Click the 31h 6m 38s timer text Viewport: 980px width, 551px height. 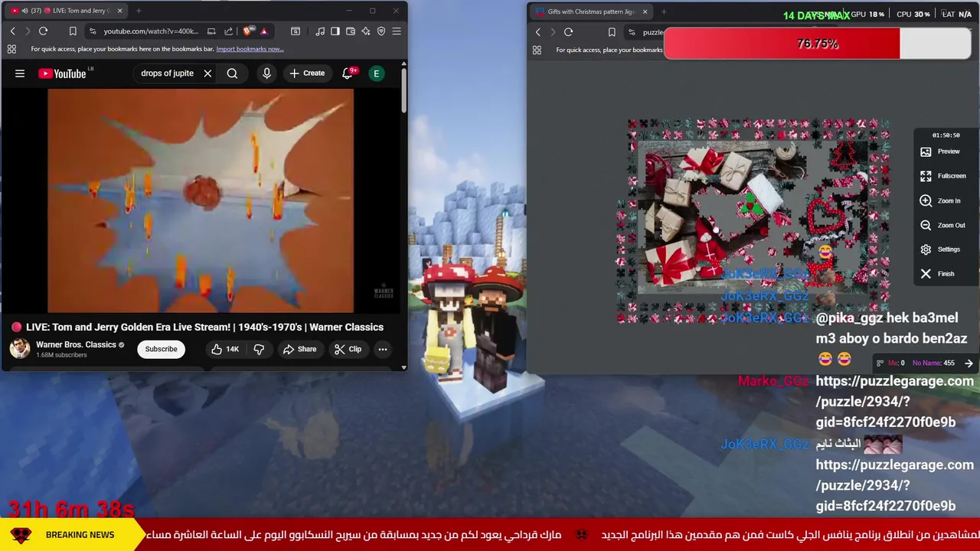tap(71, 509)
